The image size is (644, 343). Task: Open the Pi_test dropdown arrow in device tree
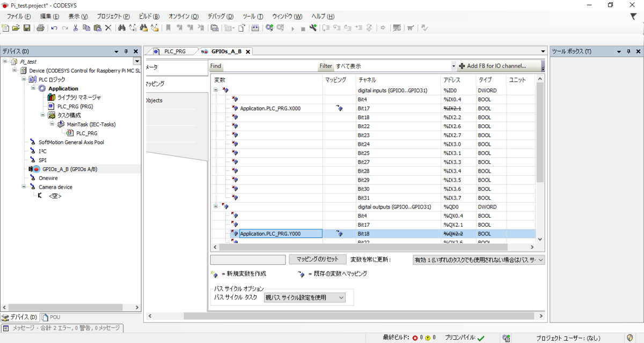[136, 62]
